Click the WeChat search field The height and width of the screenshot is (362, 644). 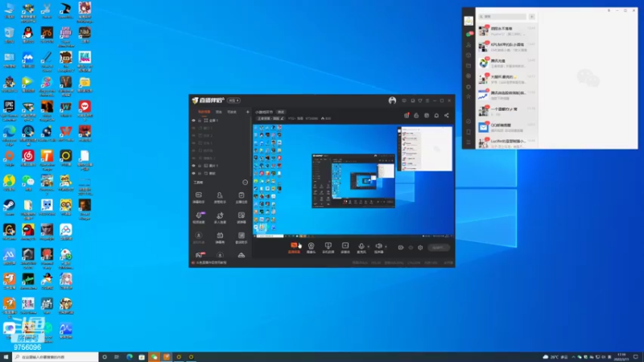[502, 16]
